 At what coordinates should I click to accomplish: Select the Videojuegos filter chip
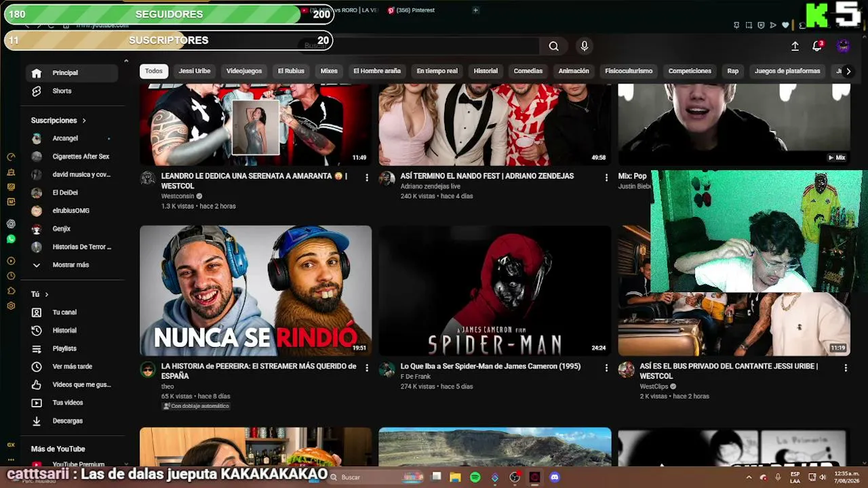click(x=244, y=71)
